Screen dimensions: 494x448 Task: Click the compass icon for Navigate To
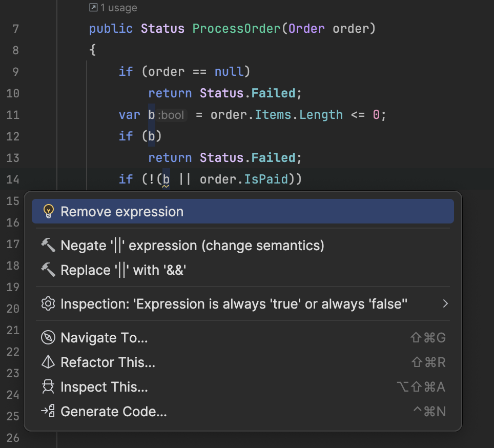pos(48,338)
